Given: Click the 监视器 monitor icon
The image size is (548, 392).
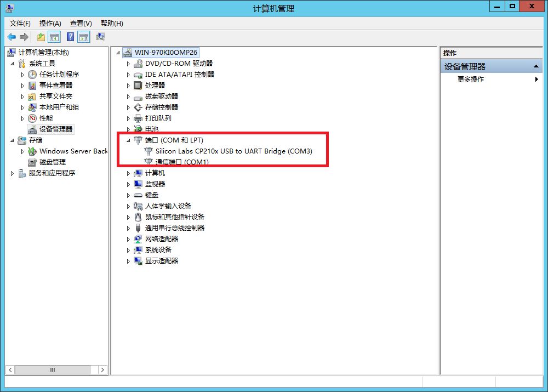Looking at the screenshot, I should (138, 184).
